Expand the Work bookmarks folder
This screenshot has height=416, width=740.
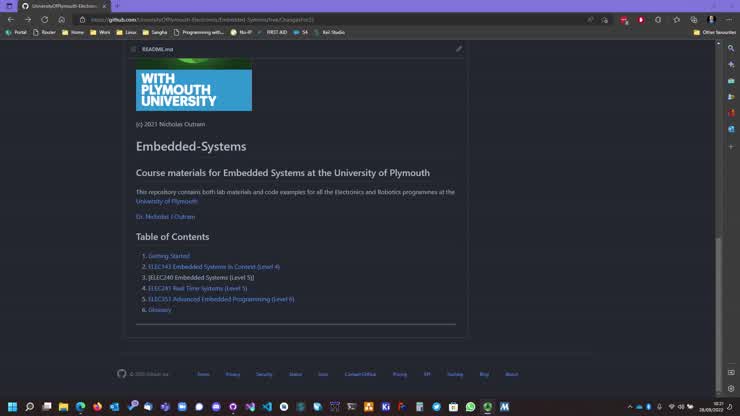(x=101, y=32)
